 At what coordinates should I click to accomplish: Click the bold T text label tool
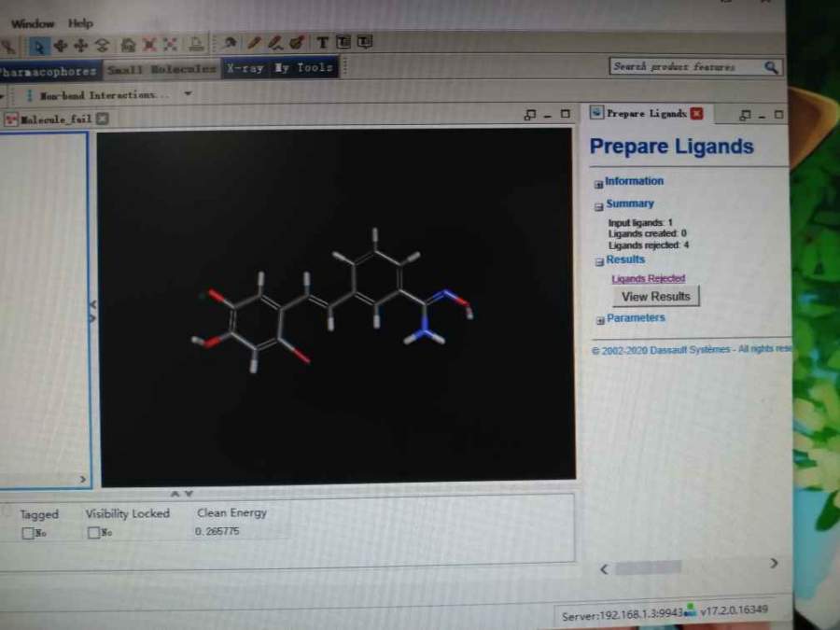click(322, 43)
